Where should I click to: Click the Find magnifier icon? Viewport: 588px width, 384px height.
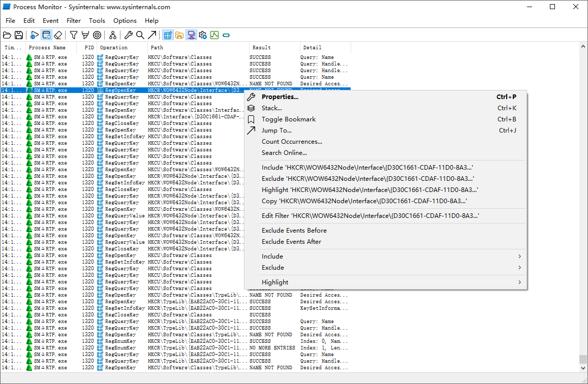pos(140,35)
